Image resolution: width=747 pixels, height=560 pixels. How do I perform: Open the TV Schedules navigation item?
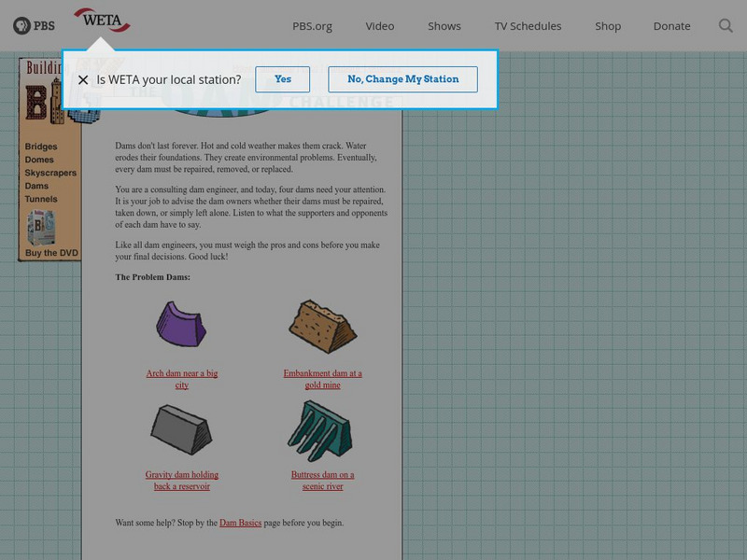[x=528, y=26]
